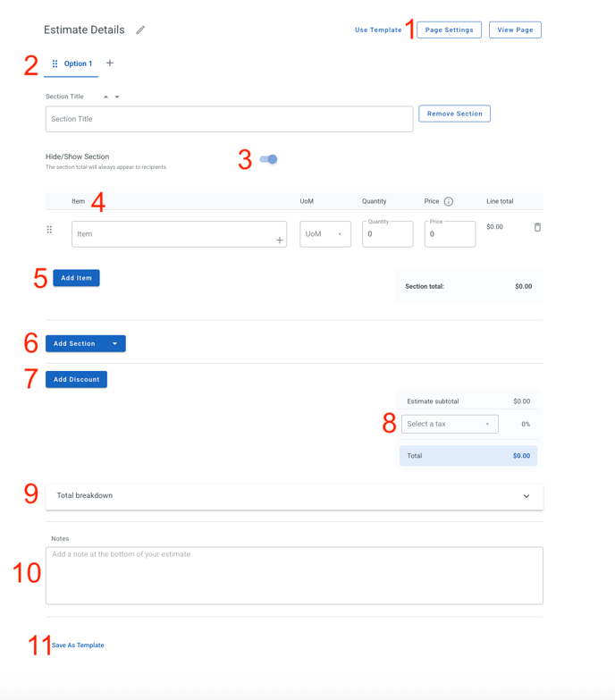Grab the drag handle on Option 1 tab
The width and height of the screenshot is (615, 700).
pyautogui.click(x=55, y=63)
